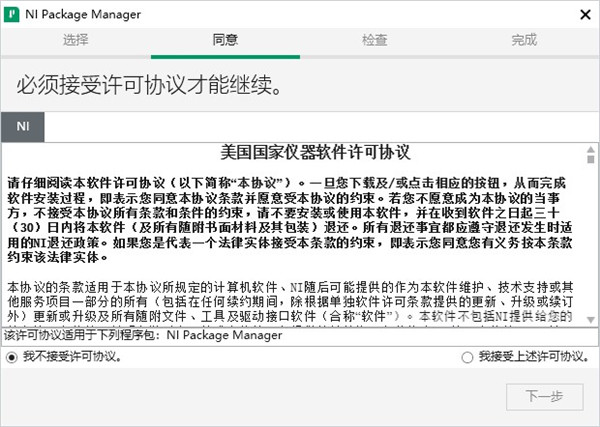Open the 同意 step tab
600x427 pixels.
(x=225, y=40)
